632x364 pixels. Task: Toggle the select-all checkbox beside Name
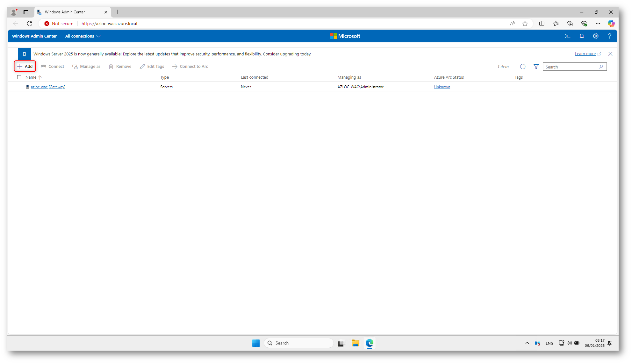[x=19, y=77]
